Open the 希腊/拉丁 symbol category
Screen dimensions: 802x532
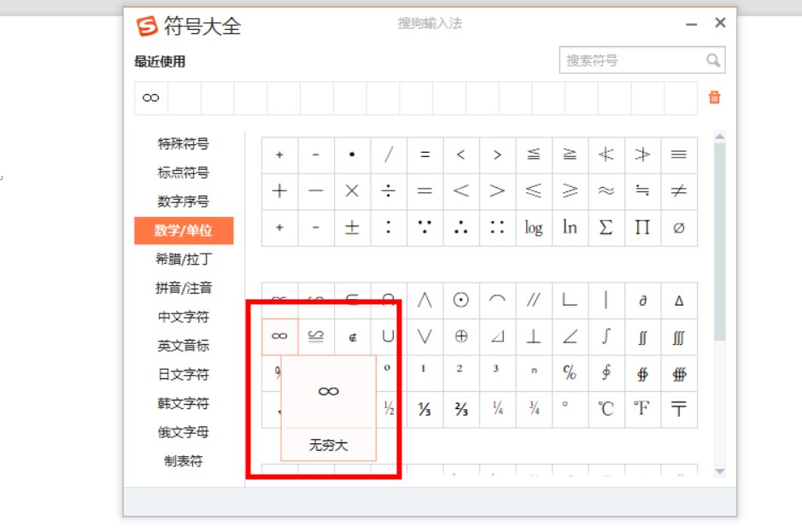[x=183, y=260]
